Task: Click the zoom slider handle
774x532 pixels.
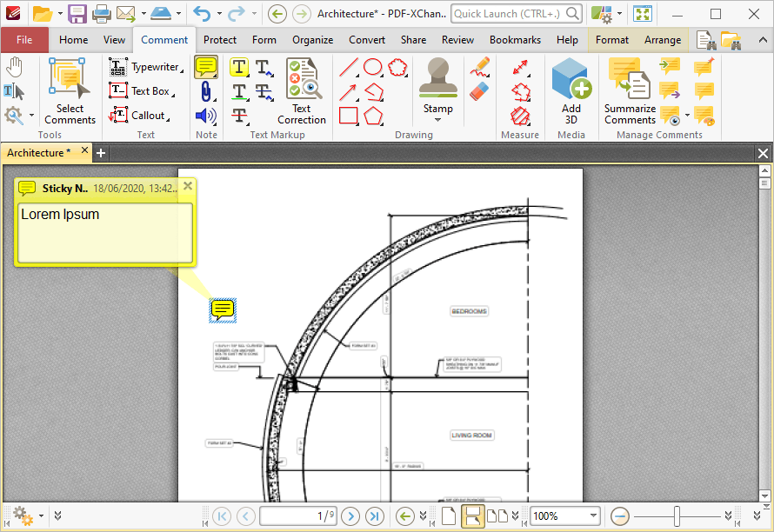Action: coord(676,515)
